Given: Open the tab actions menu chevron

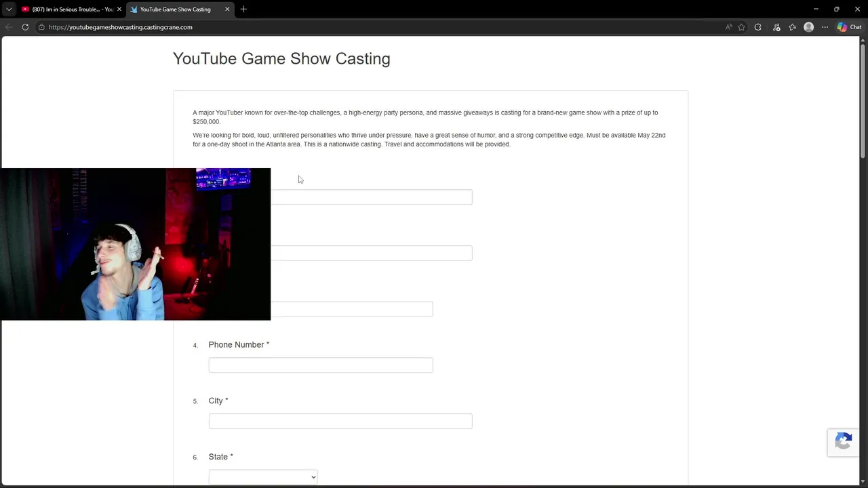Looking at the screenshot, I should (9, 9).
